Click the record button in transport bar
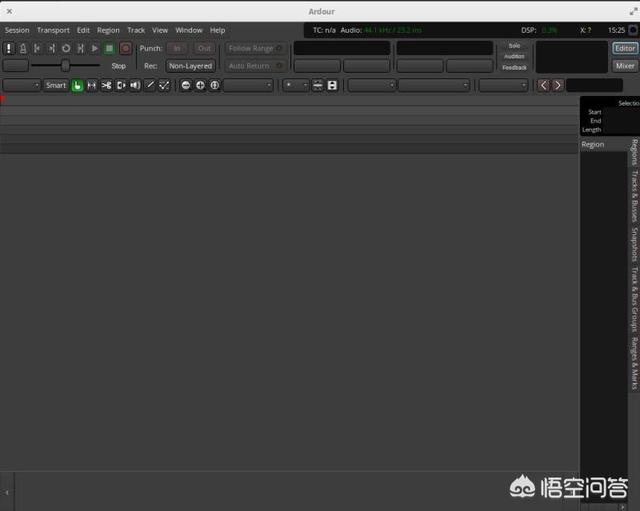Viewport: 640px width, 511px height. 125,48
